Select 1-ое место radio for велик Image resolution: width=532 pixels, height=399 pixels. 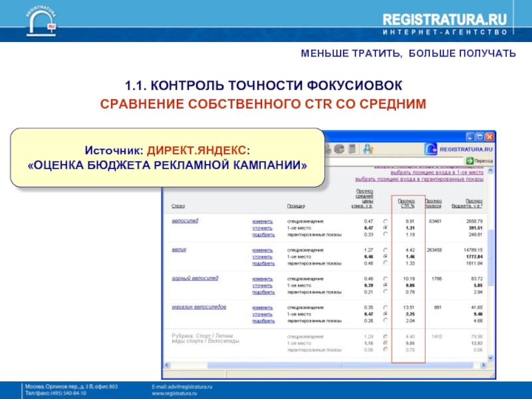point(386,257)
